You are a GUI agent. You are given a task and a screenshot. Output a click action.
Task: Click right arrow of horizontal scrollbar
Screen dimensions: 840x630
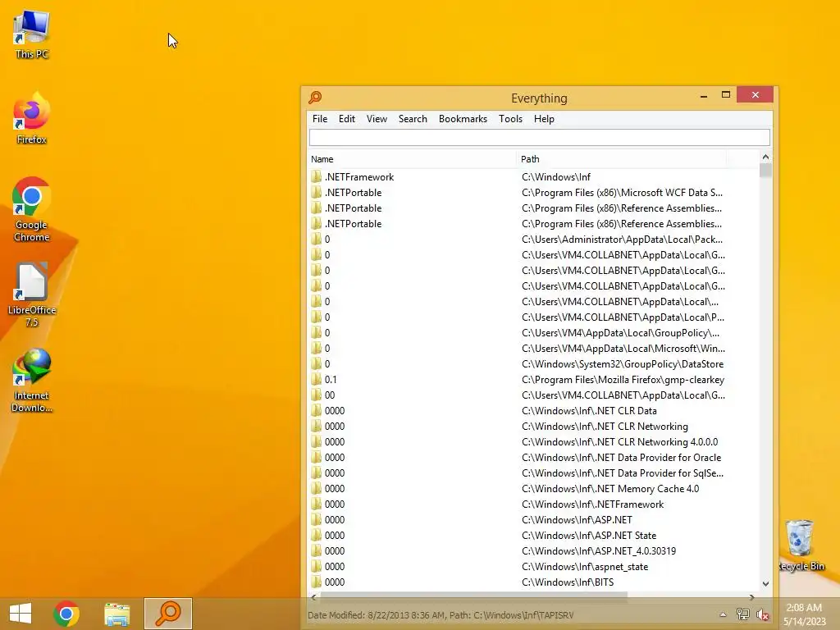coord(752,597)
